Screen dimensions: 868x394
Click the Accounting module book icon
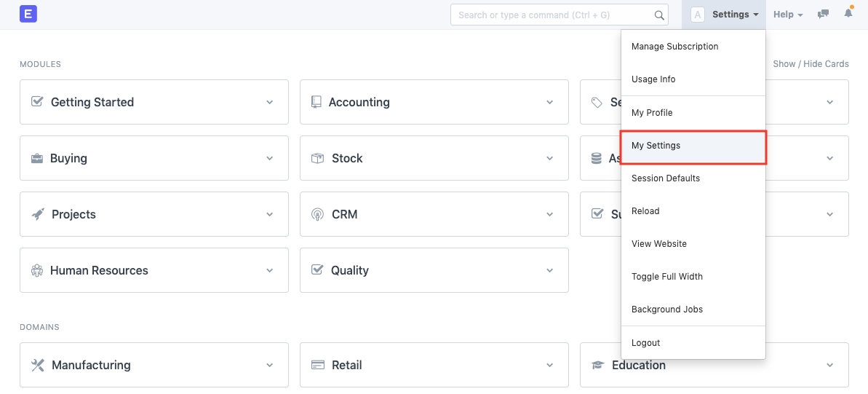pos(316,102)
